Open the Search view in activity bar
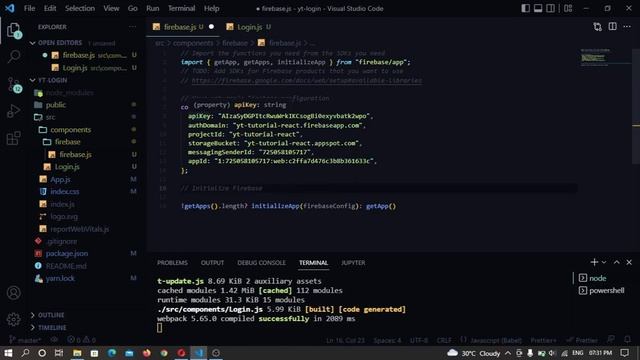 [x=13, y=56]
